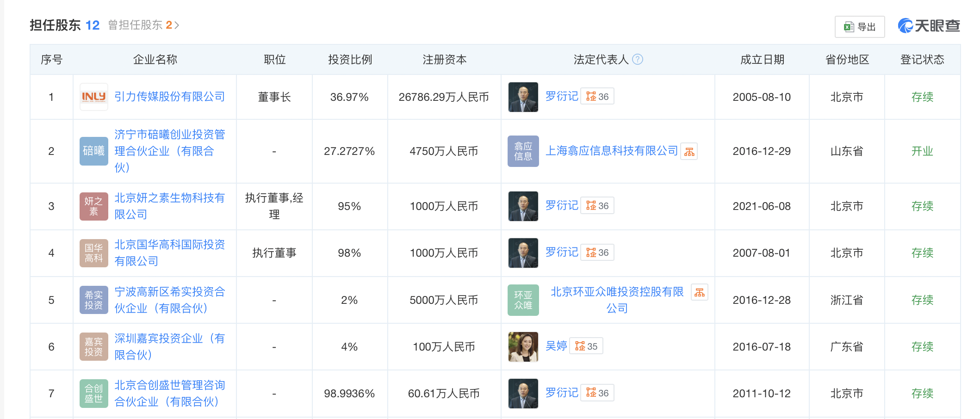980x419 pixels.
Task: Open 北京环亚众唯投资控股有限公司 link
Action: point(617,300)
